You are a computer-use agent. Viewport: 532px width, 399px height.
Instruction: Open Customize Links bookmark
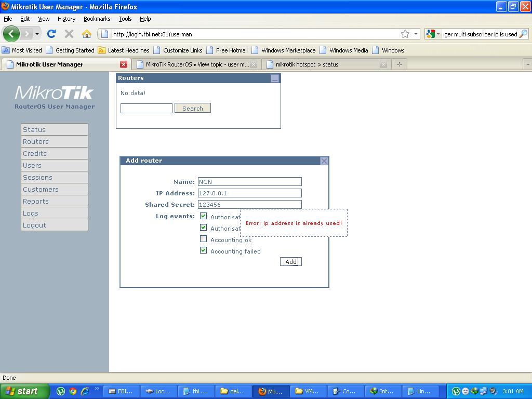pyautogui.click(x=178, y=50)
